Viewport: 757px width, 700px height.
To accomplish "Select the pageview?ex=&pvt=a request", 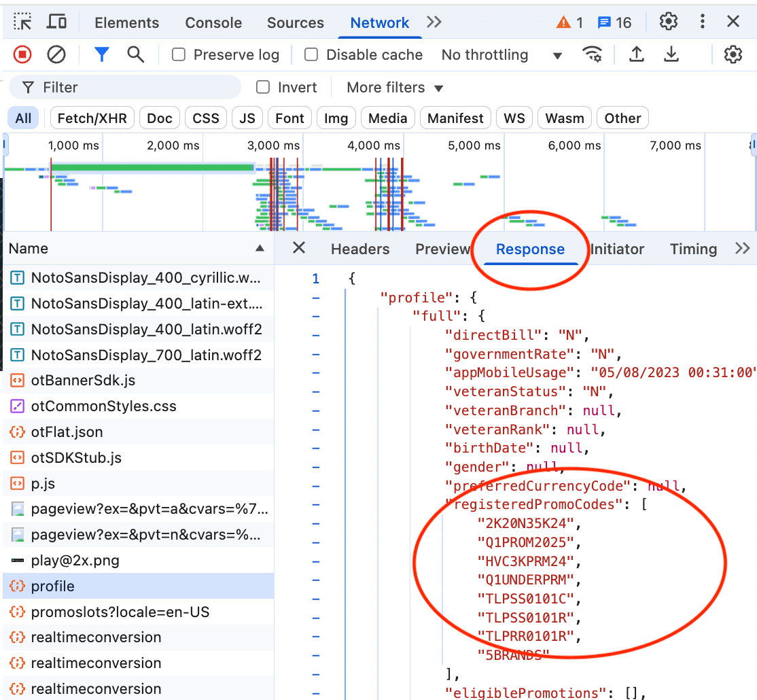I will [138, 509].
